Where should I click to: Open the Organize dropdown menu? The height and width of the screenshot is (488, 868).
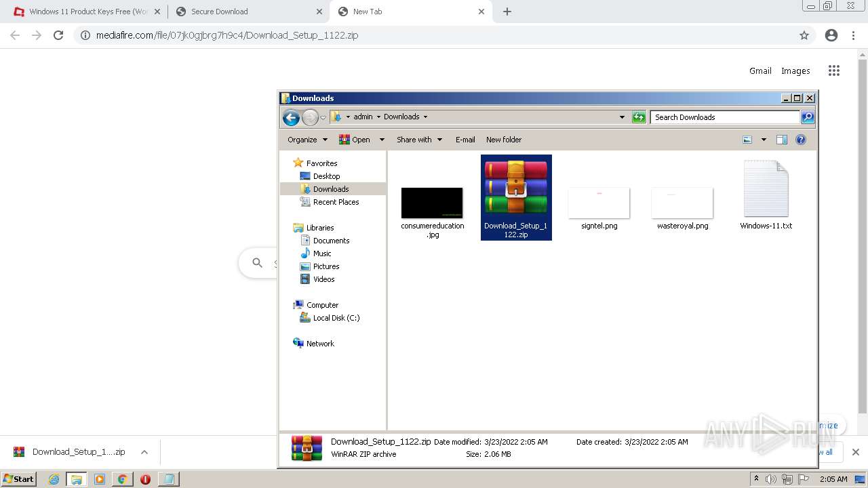(307, 140)
